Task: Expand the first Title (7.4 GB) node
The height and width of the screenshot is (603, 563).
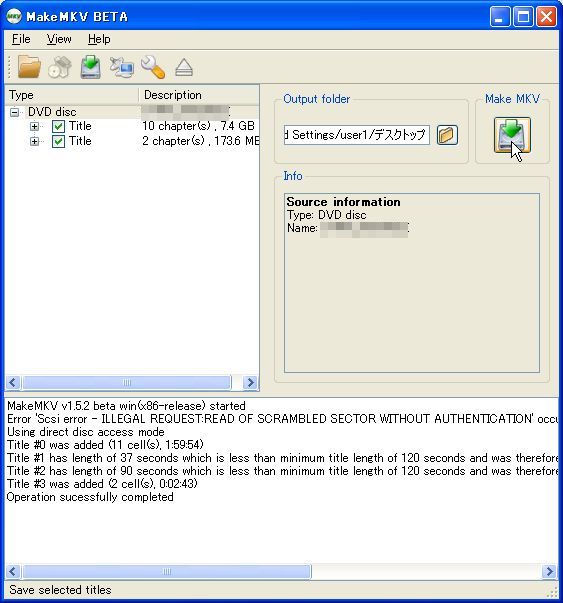Action: (x=34, y=126)
